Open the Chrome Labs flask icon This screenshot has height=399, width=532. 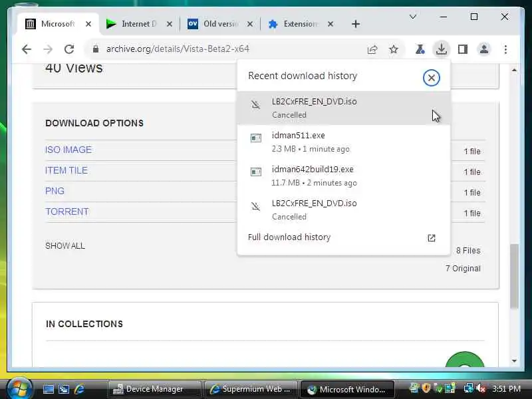pos(420,49)
